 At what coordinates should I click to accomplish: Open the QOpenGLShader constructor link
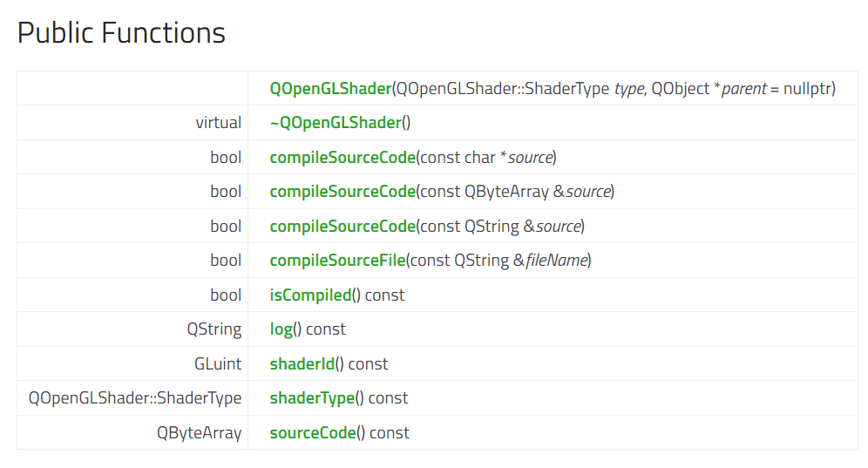pos(330,88)
